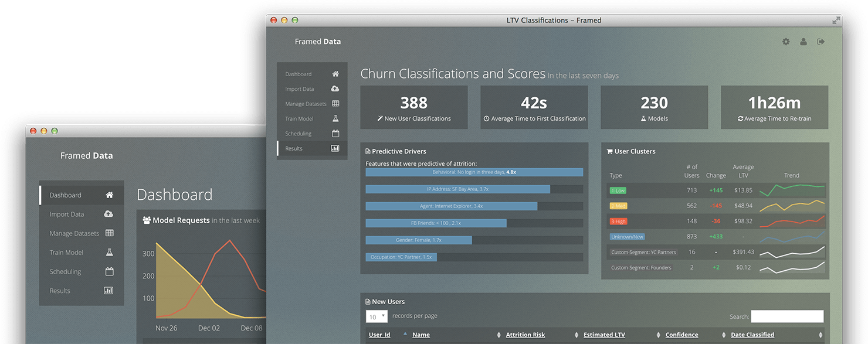Click the document icon beside New Users
The height and width of the screenshot is (344, 868).
368,302
